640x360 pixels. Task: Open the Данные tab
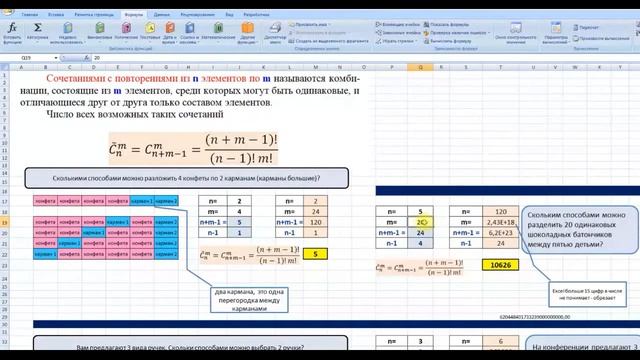click(x=162, y=15)
